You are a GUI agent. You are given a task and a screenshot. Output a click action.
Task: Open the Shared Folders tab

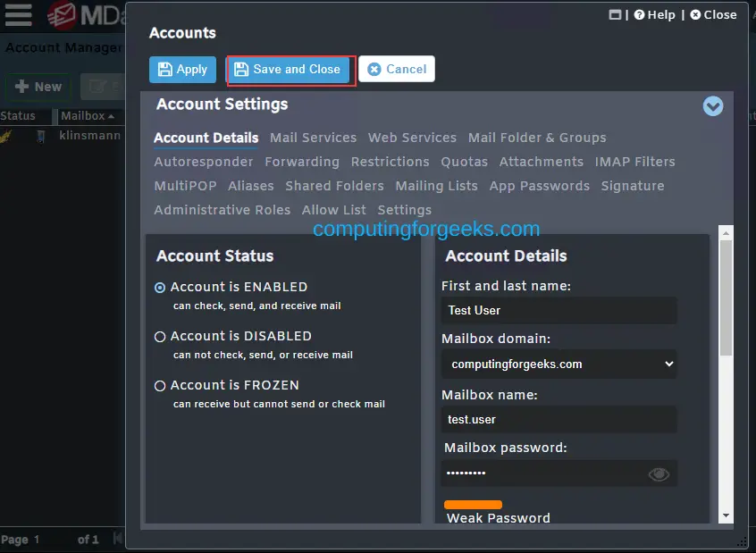click(334, 186)
